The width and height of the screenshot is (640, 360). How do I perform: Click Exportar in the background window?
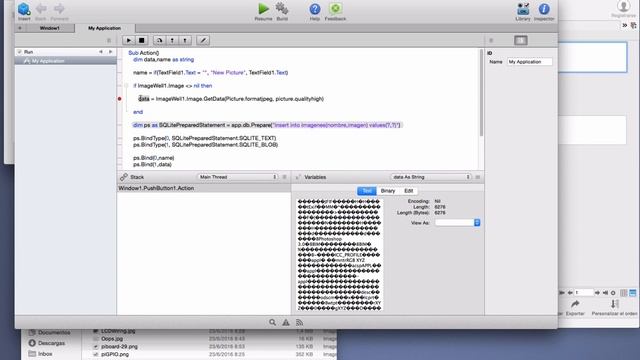pos(575,308)
